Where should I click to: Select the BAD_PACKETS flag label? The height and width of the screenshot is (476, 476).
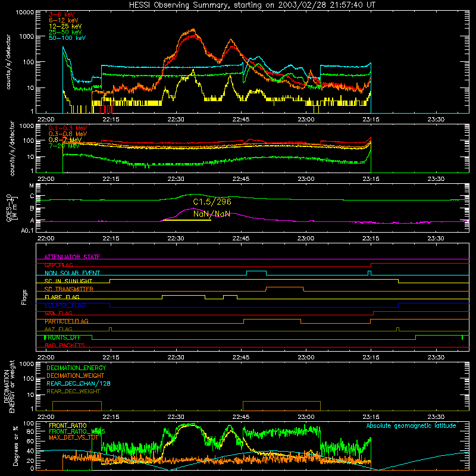[x=64, y=345]
